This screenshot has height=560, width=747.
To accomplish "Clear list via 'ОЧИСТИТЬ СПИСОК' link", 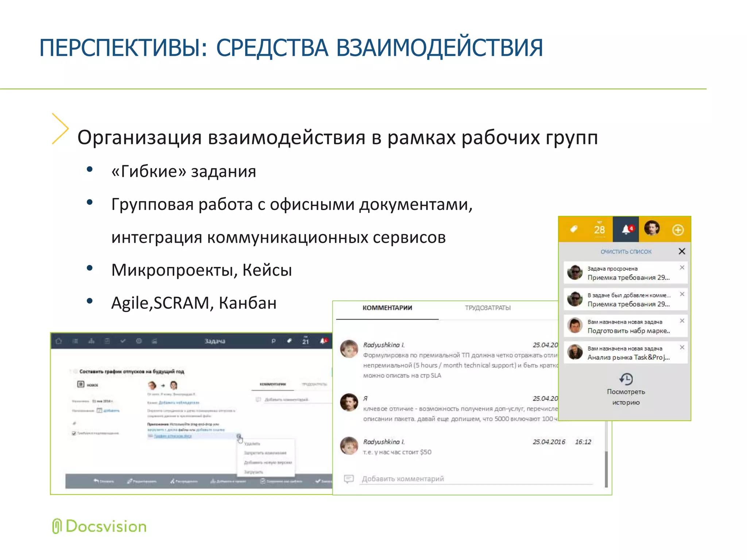I will 626,252.
